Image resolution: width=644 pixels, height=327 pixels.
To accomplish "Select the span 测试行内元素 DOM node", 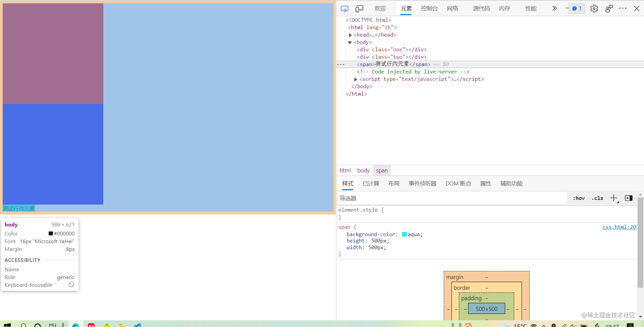I will tap(393, 64).
